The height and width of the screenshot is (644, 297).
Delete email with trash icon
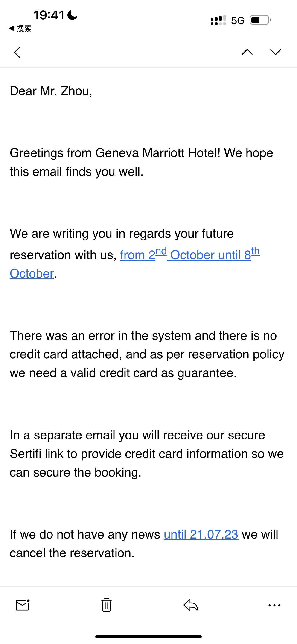click(x=107, y=605)
